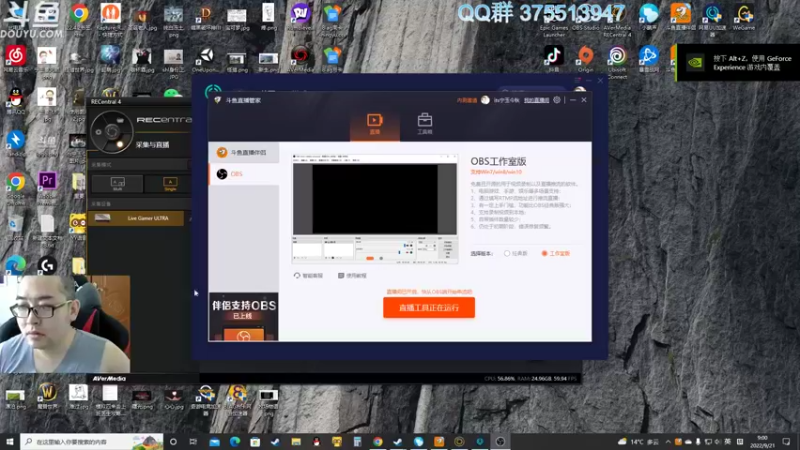Click the taskbar search box

(92, 441)
